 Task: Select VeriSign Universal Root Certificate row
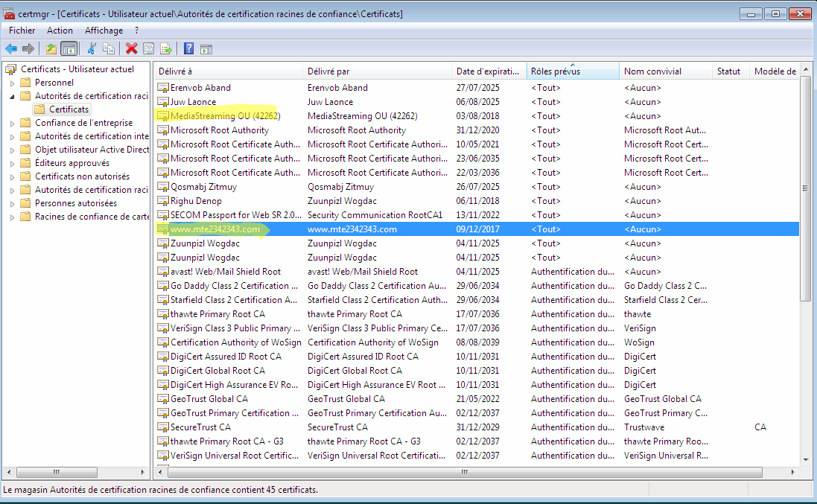(x=477, y=456)
